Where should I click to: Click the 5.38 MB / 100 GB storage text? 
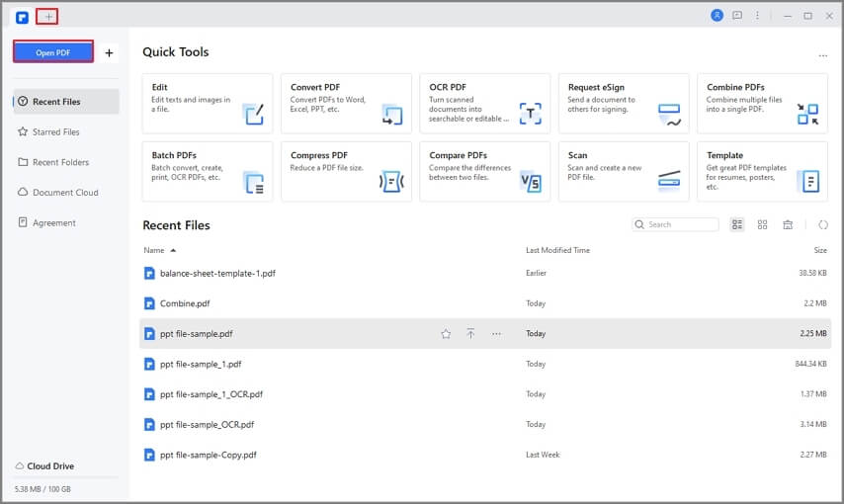click(x=42, y=489)
